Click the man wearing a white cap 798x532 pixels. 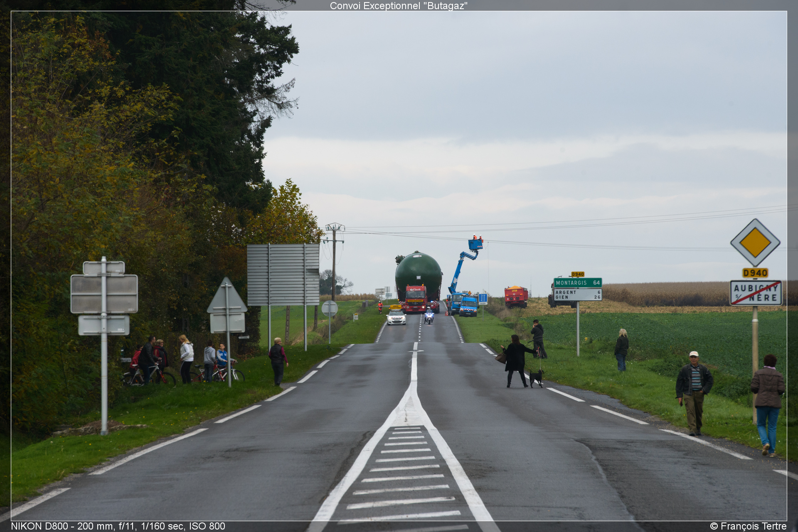(694, 393)
